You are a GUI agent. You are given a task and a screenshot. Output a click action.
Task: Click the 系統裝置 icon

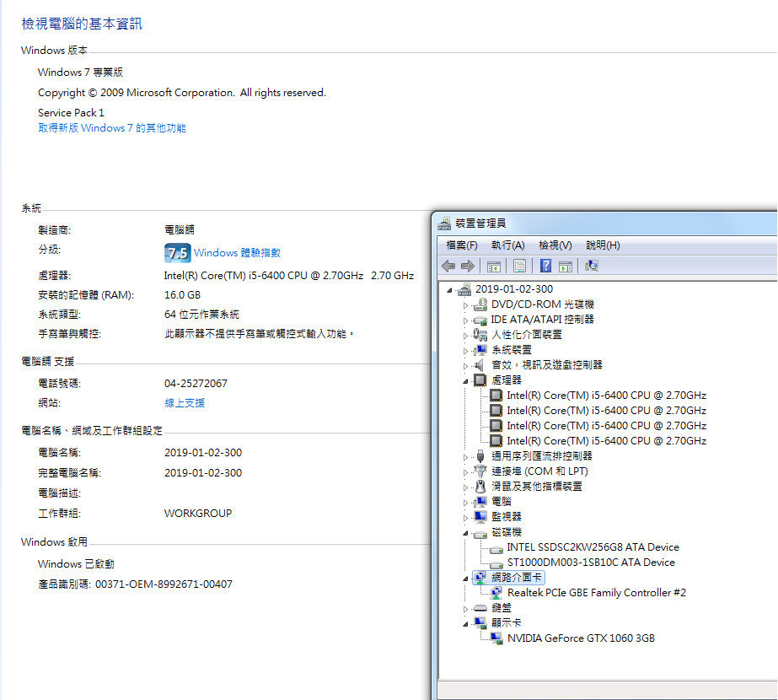tap(480, 350)
